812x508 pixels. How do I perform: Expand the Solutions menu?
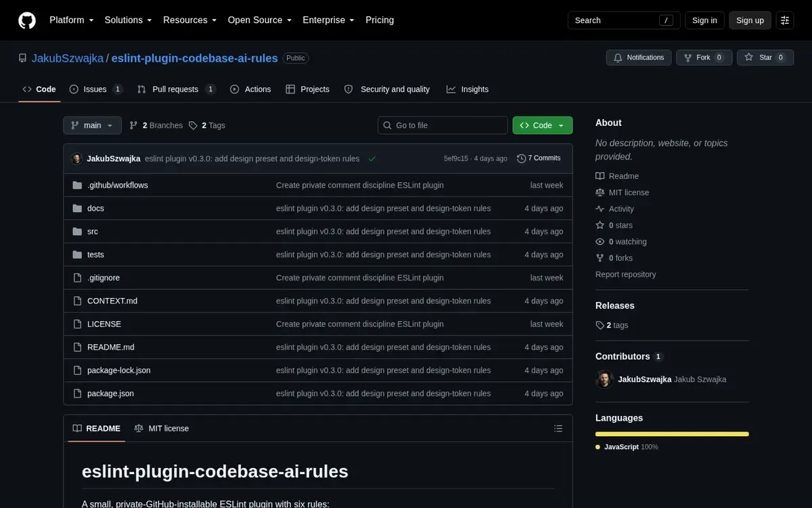point(128,20)
